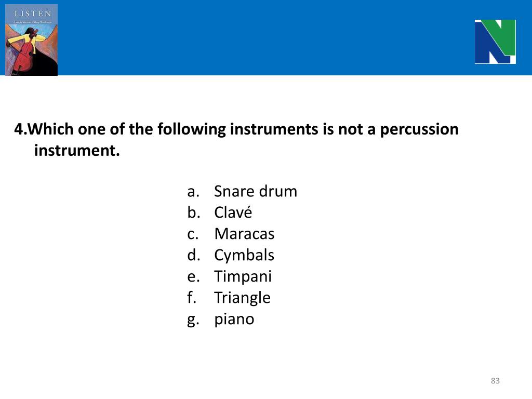Pick 'piano' as the answer
Screen dimensions: 532x399
(234, 319)
